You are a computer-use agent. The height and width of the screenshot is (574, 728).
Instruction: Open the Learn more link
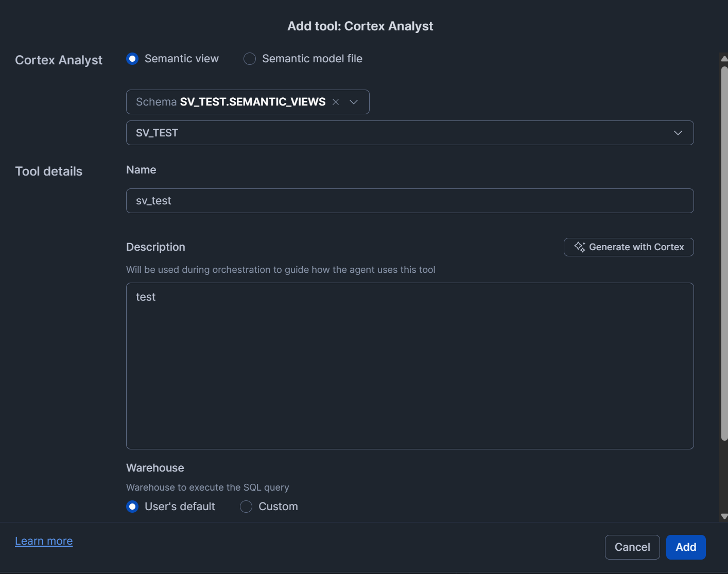44,541
